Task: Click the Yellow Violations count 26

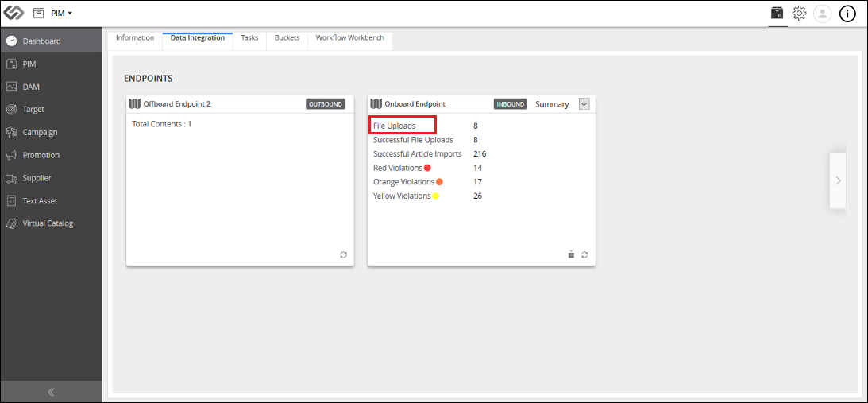Action: (478, 196)
